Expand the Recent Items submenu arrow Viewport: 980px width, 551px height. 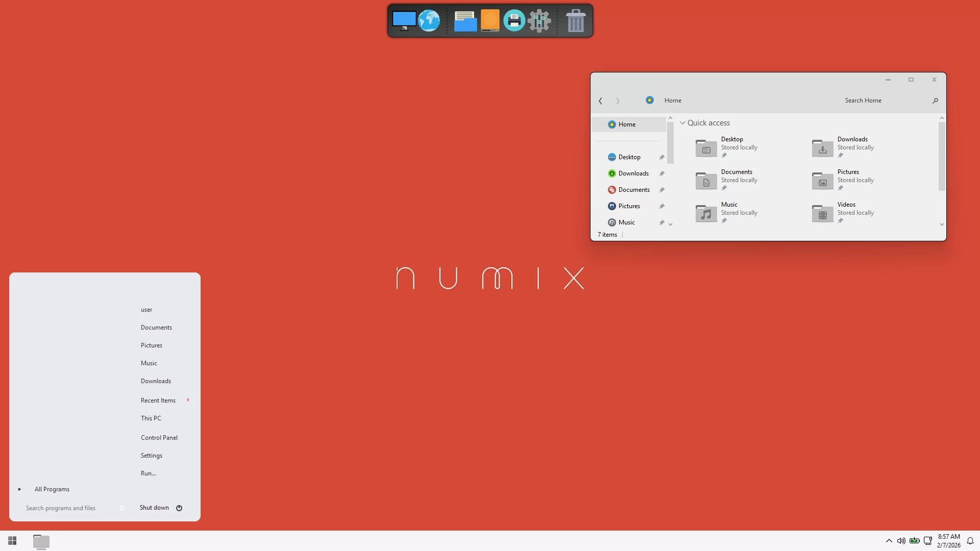188,400
